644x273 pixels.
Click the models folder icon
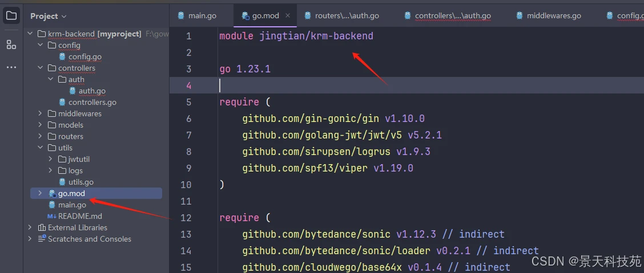(x=52, y=125)
